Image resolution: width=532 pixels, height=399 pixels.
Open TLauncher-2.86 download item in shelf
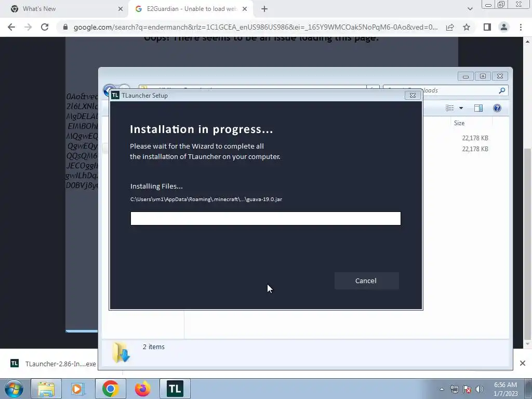54,364
